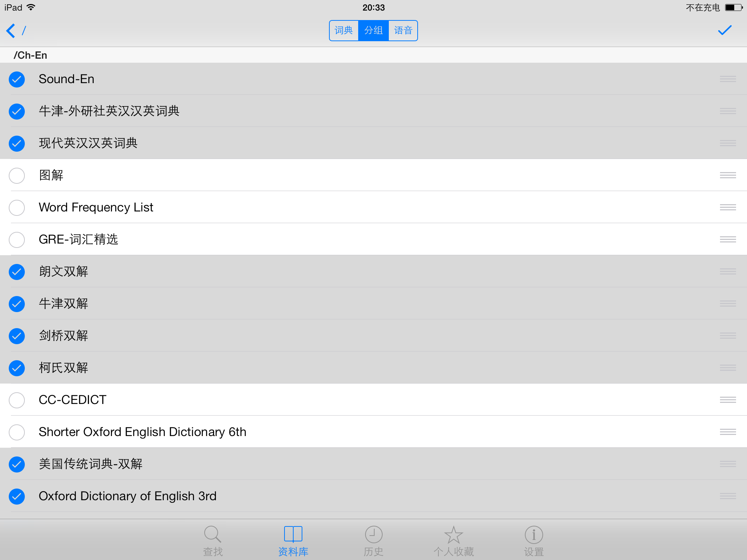This screenshot has width=747, height=560.
Task: Uncheck 朗文双解
Action: pos(17,272)
